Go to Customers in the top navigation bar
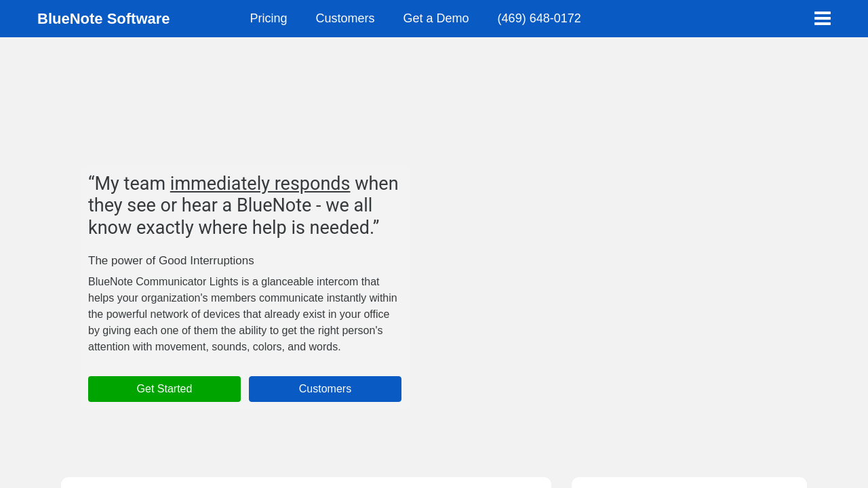The image size is (868, 488). [344, 18]
